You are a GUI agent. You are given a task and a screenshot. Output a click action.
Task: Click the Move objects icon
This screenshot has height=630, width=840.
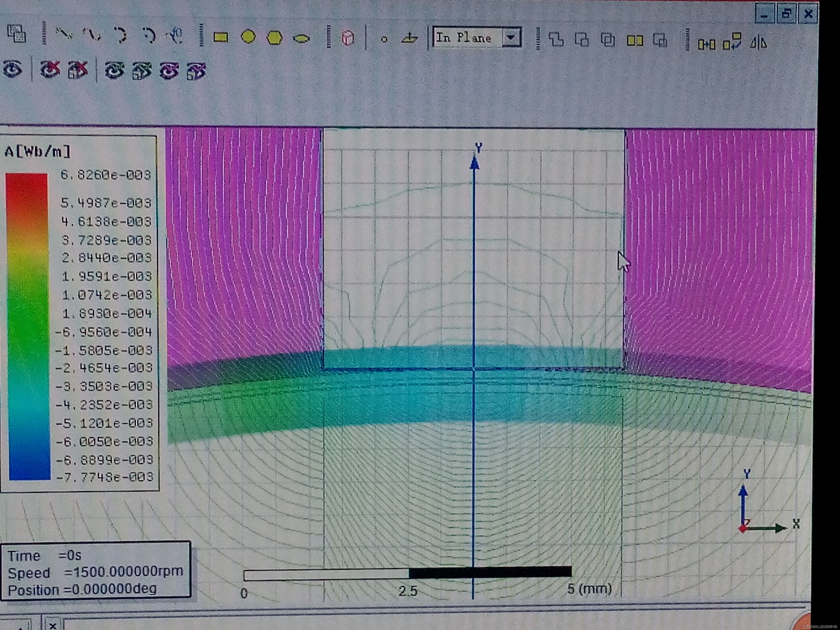tap(706, 44)
